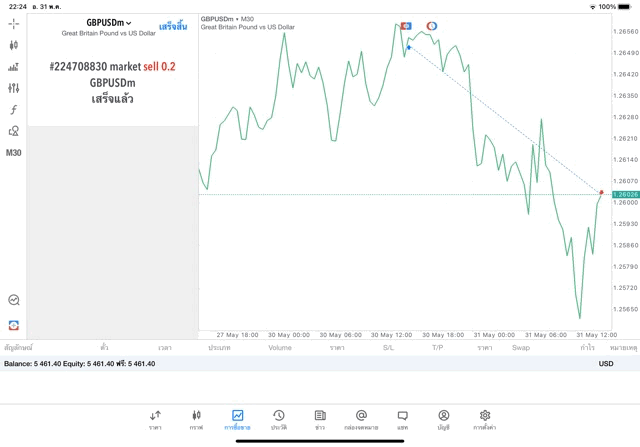Open the indicators function icon

tap(14, 110)
